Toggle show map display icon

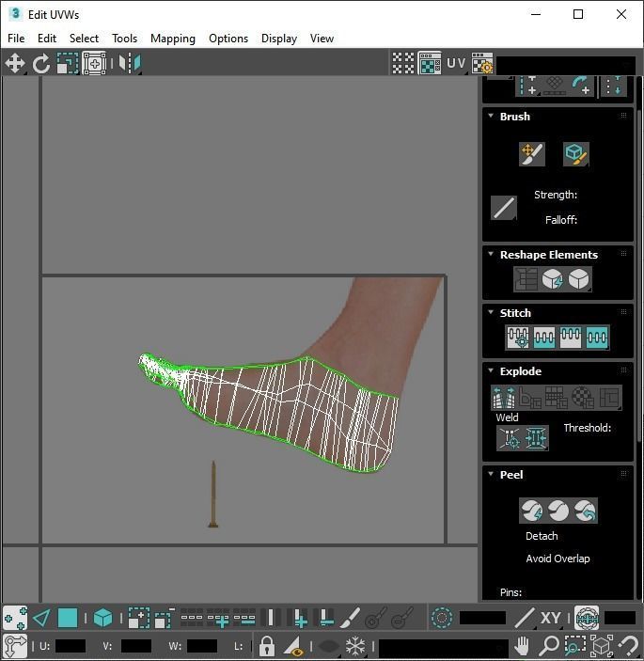(x=430, y=63)
